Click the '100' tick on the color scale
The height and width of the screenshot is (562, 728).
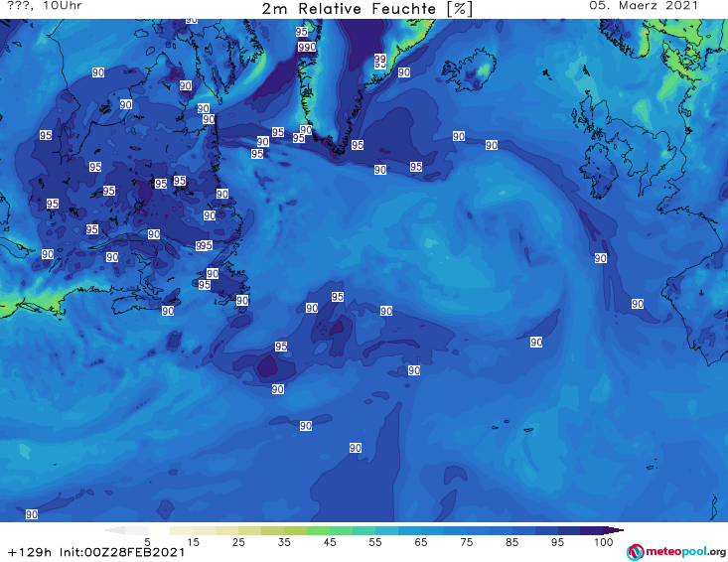coord(604,542)
